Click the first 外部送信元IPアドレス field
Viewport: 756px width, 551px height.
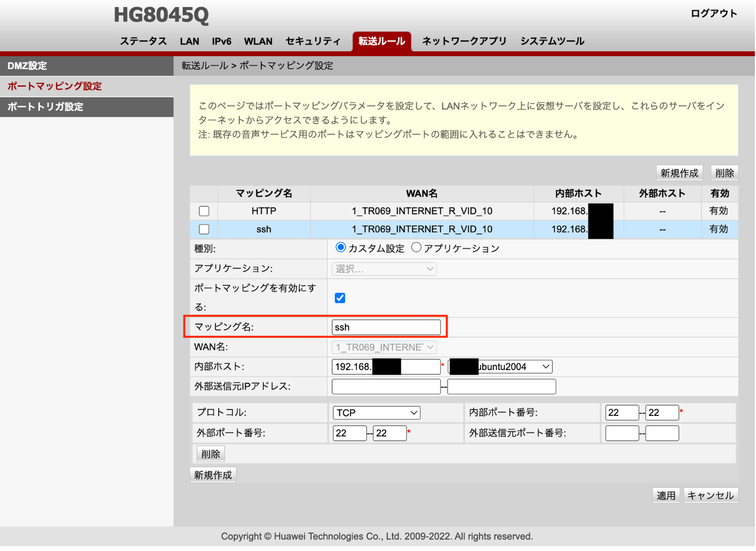click(x=386, y=387)
